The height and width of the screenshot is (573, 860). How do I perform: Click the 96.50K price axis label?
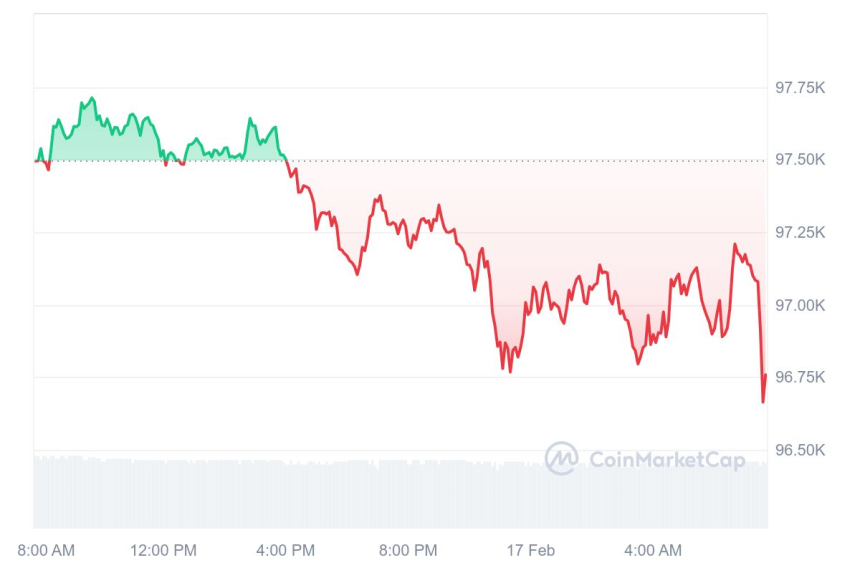800,450
